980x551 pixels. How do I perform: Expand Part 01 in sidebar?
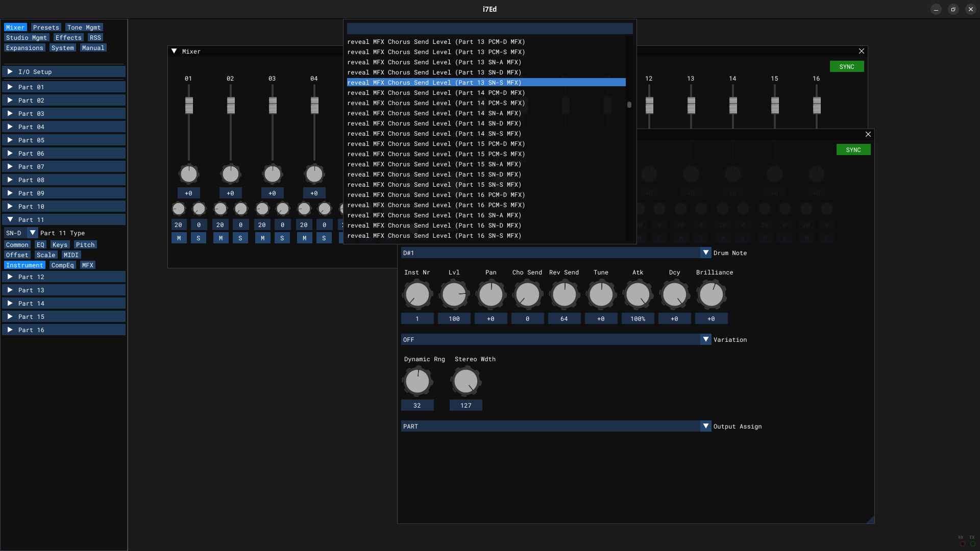click(64, 87)
